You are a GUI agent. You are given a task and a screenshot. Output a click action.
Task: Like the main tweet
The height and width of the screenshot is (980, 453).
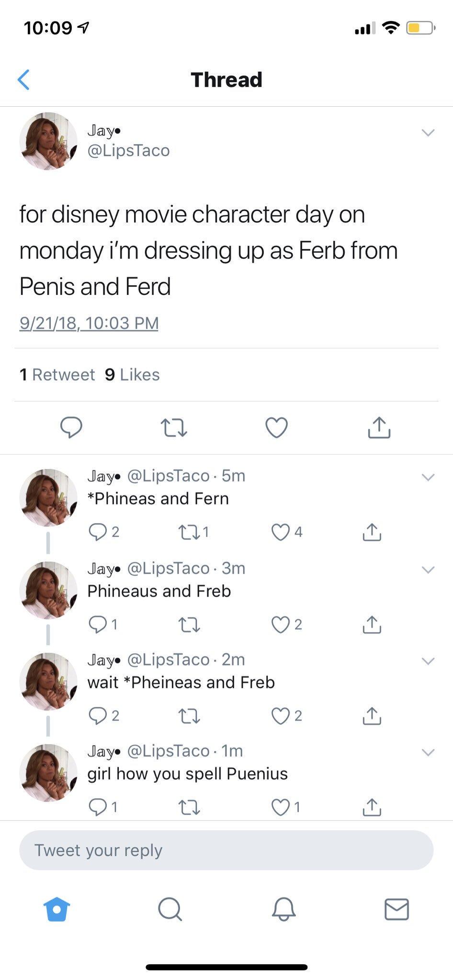(x=276, y=427)
